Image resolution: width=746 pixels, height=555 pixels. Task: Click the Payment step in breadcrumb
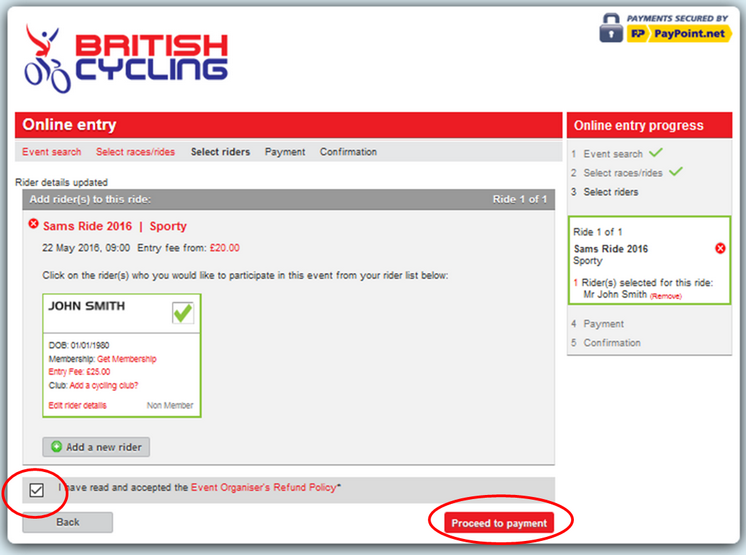[x=285, y=152]
